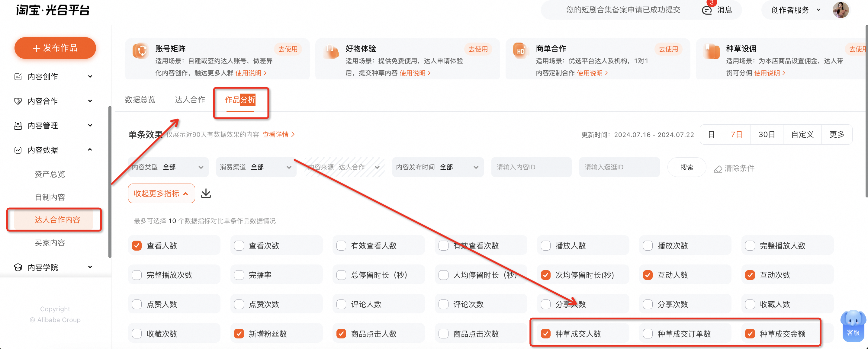868x349 pixels.
Task: Click the 内容合作 sidebar icon
Action: [x=18, y=101]
